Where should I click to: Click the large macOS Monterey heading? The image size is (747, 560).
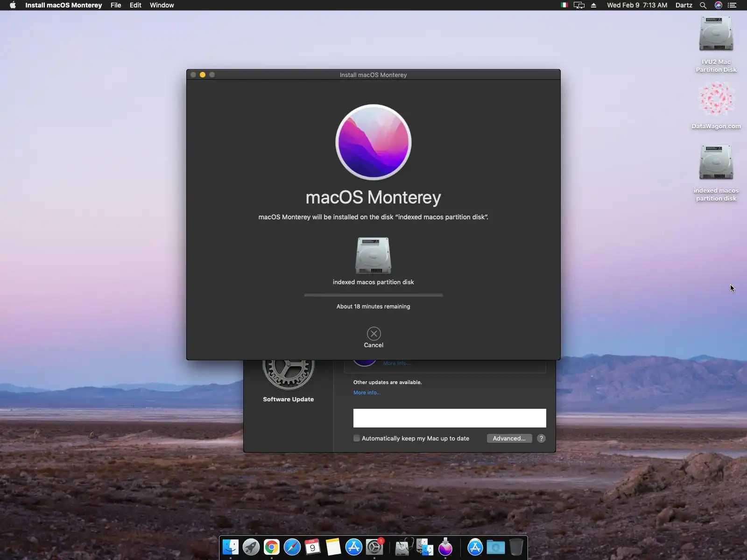pos(373,197)
